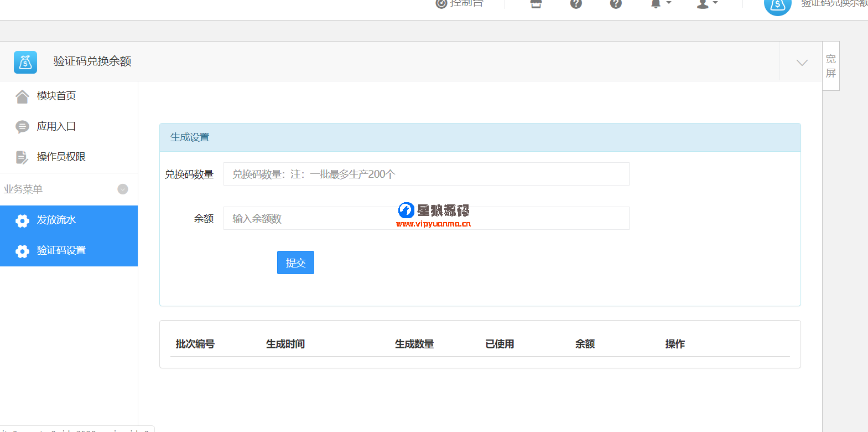Click the 生成设置 panel heading
The image size is (868, 432).
pos(190,137)
